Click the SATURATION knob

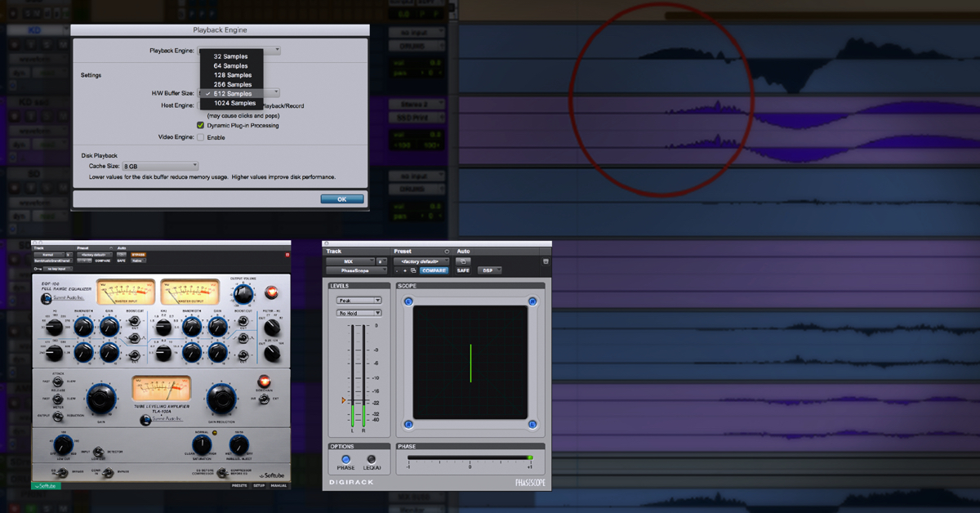pos(202,444)
